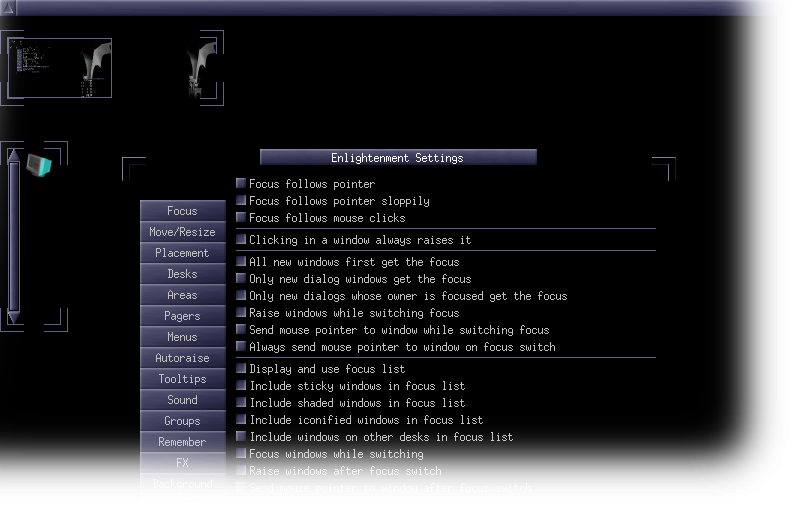The width and height of the screenshot is (800, 525).
Task: Click the iconbox scroll down arrow
Action: [x=14, y=318]
